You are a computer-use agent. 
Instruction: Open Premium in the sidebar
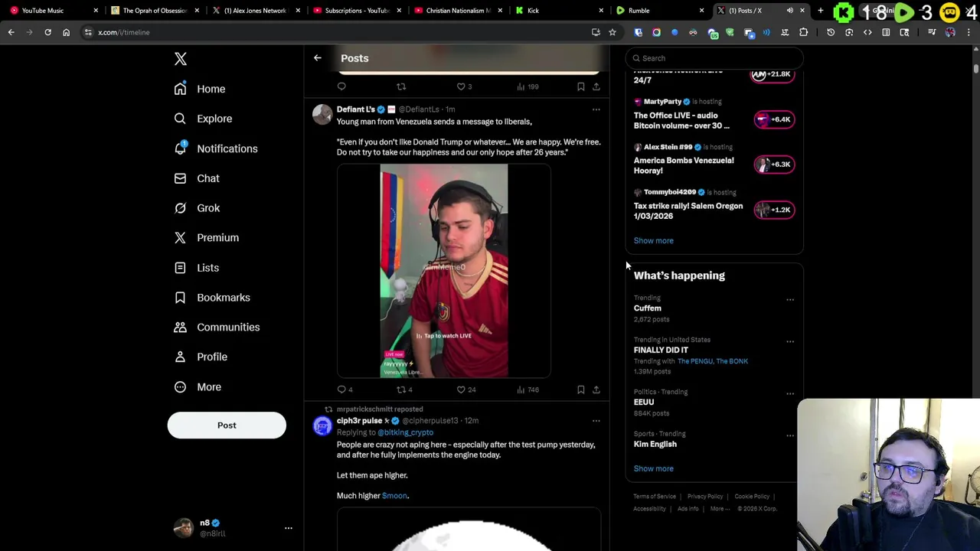tap(207, 238)
